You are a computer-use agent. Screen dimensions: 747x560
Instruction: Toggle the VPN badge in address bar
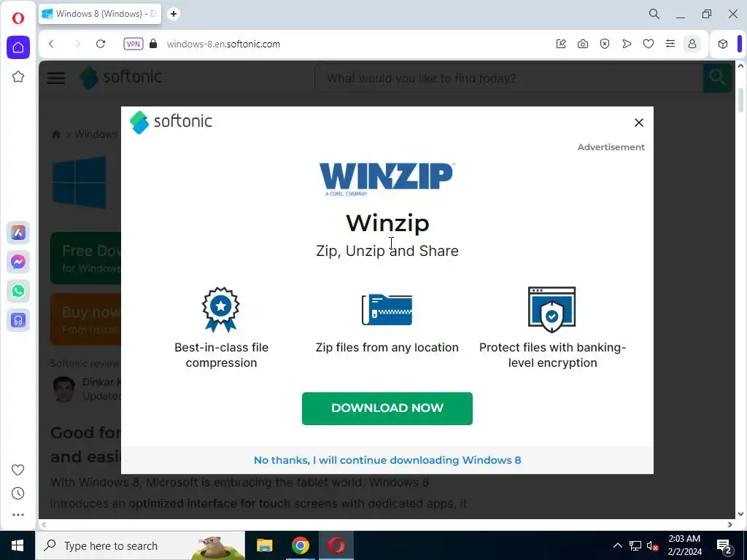pos(133,44)
